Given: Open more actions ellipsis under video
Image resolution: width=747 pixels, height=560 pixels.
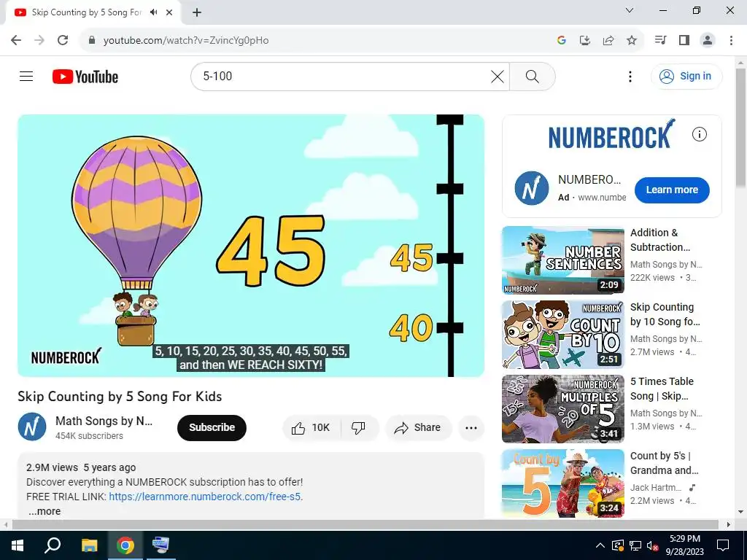Looking at the screenshot, I should point(471,427).
